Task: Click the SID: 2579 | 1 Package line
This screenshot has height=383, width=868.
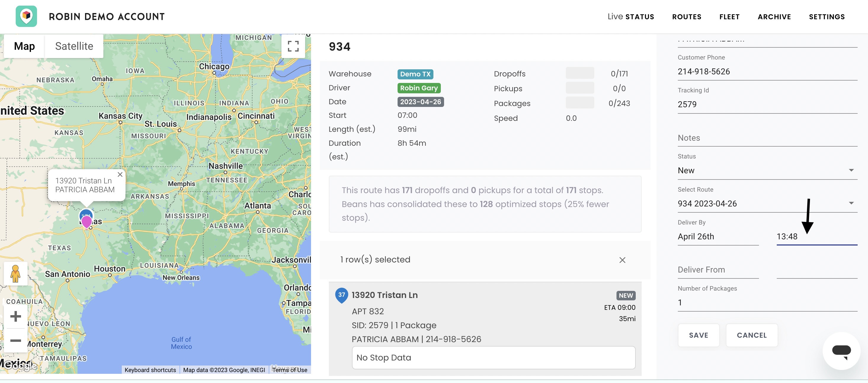Action: tap(394, 326)
